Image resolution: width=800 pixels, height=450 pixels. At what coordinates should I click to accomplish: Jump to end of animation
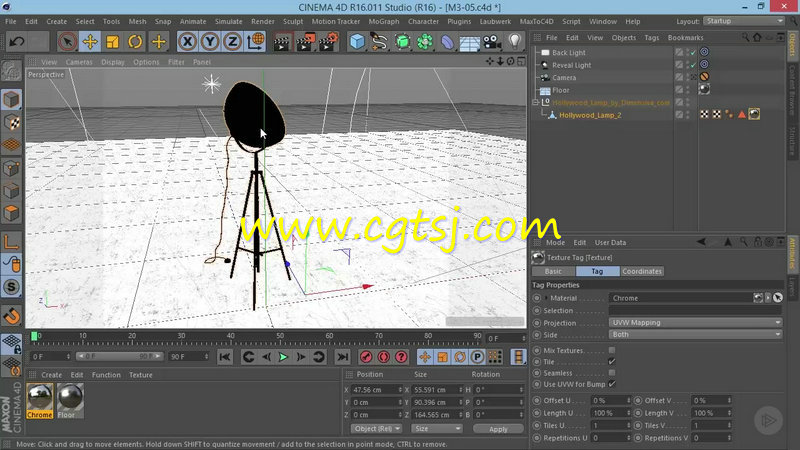click(342, 357)
